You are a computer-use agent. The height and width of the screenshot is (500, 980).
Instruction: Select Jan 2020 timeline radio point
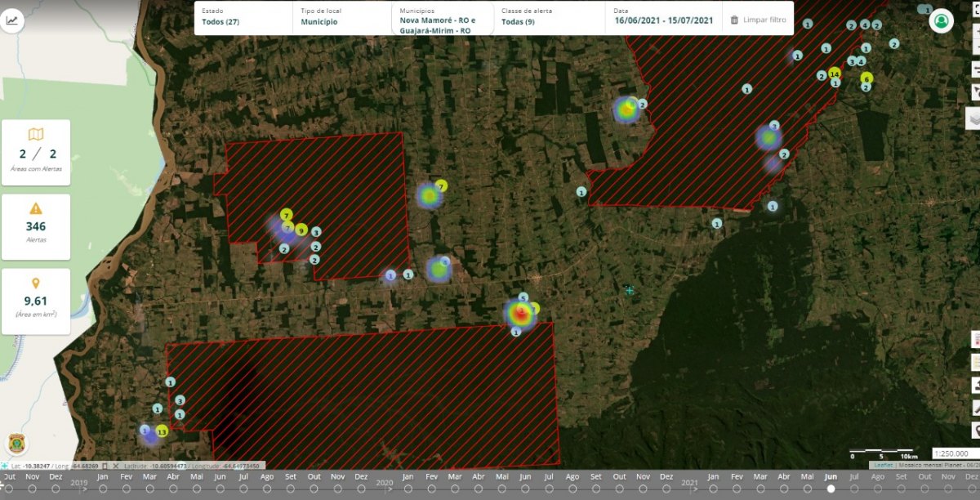pos(408,489)
